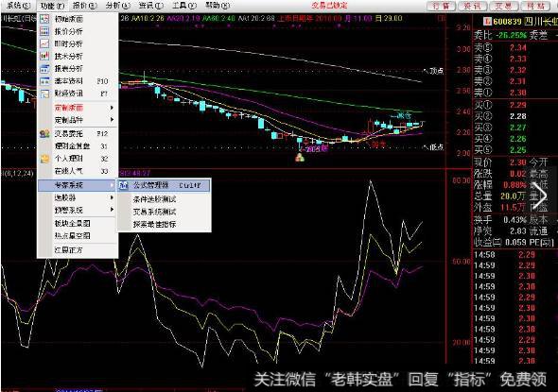Viewport: 558px width, 392px height.
Task: Click the 卖⑤ 2.34 order row
Action: pos(515,47)
